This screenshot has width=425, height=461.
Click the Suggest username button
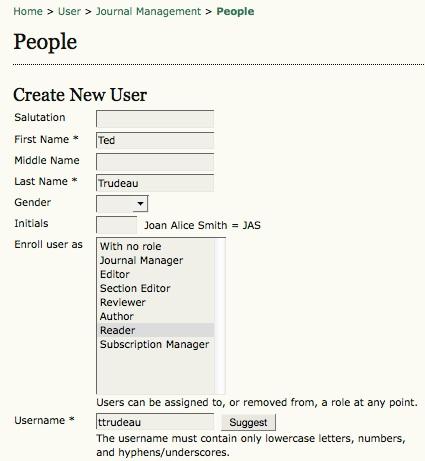[248, 422]
